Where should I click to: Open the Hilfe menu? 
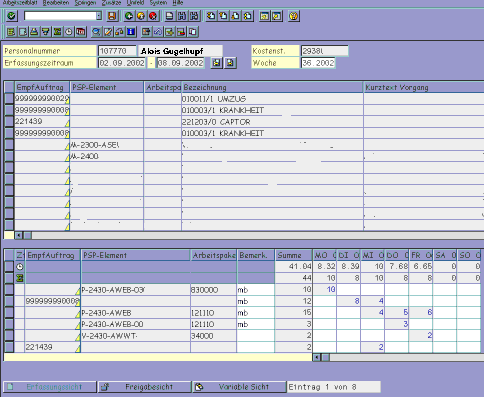point(178,3)
